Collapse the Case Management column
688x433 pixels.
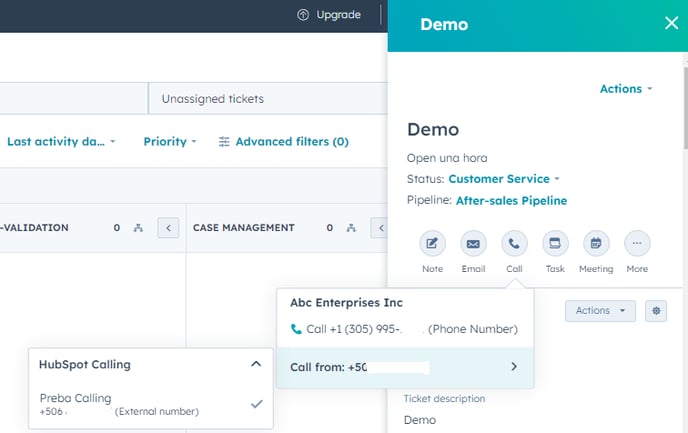[x=380, y=228]
